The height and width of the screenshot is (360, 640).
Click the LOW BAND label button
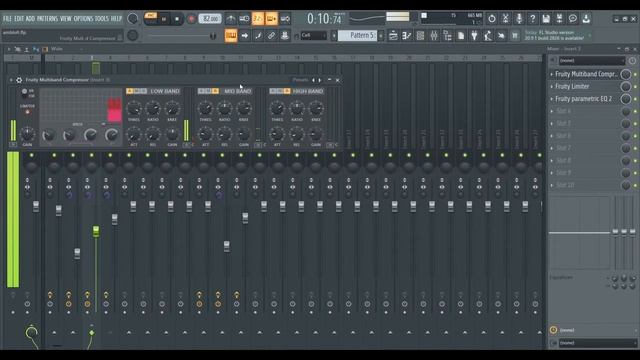click(165, 91)
